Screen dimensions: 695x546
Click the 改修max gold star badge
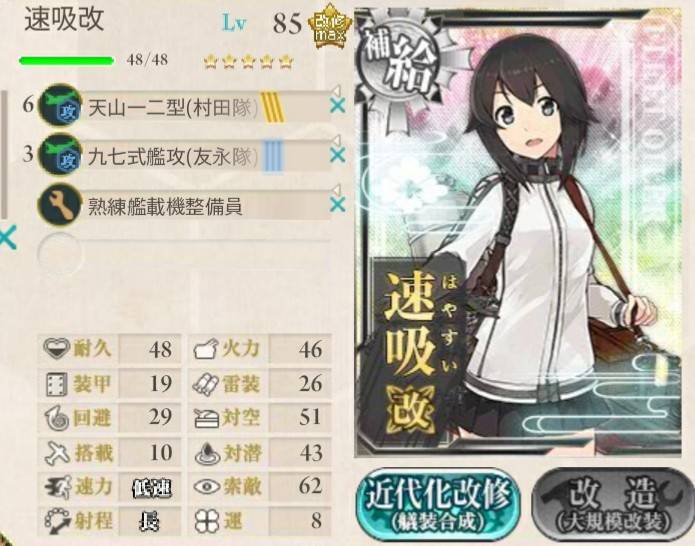[329, 27]
